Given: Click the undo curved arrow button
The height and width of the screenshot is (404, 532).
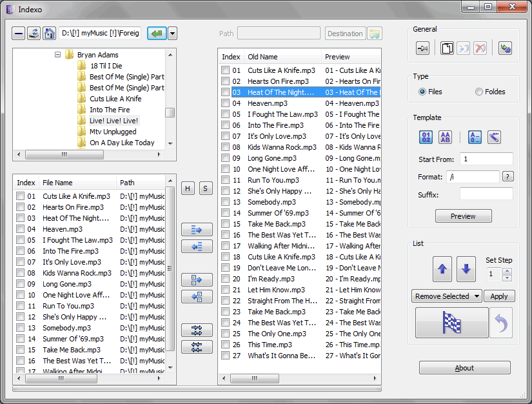Looking at the screenshot, I should (501, 323).
